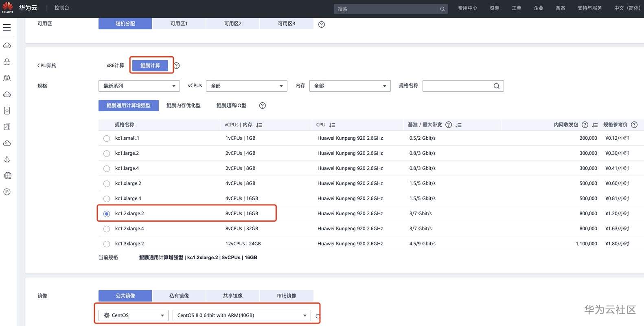This screenshot has width=644, height=326.
Task: Open the CentOS 8.0 64bit version dropdown
Action: point(242,315)
